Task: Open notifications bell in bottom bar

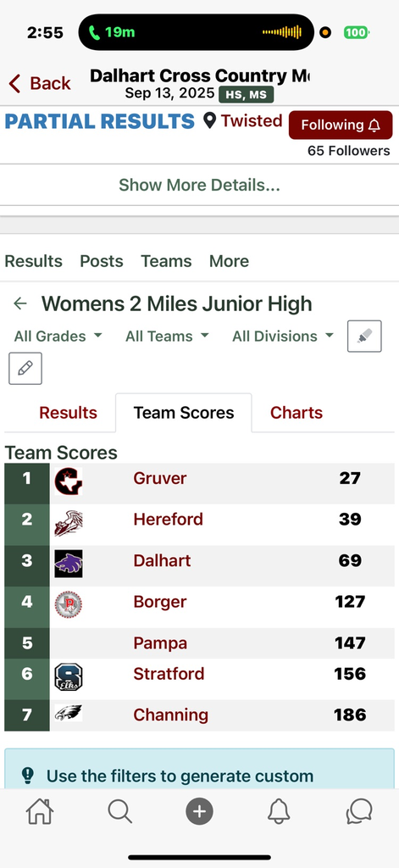Action: (x=279, y=811)
